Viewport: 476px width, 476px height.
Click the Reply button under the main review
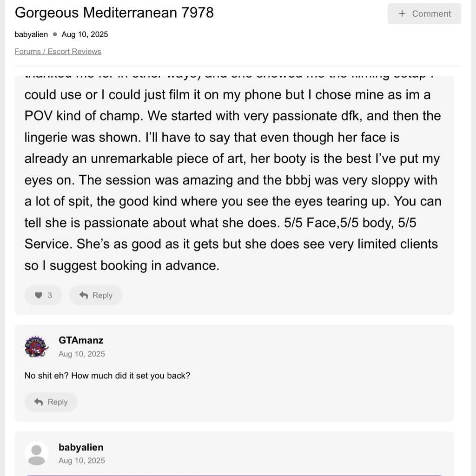tap(96, 295)
